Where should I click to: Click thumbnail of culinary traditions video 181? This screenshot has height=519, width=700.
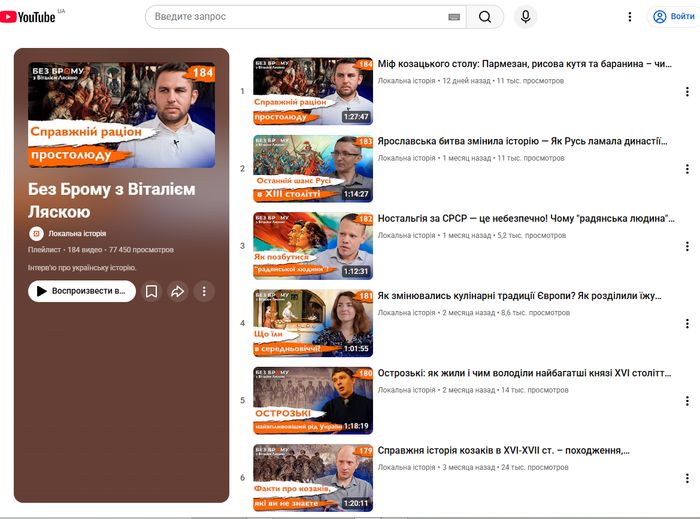click(312, 323)
